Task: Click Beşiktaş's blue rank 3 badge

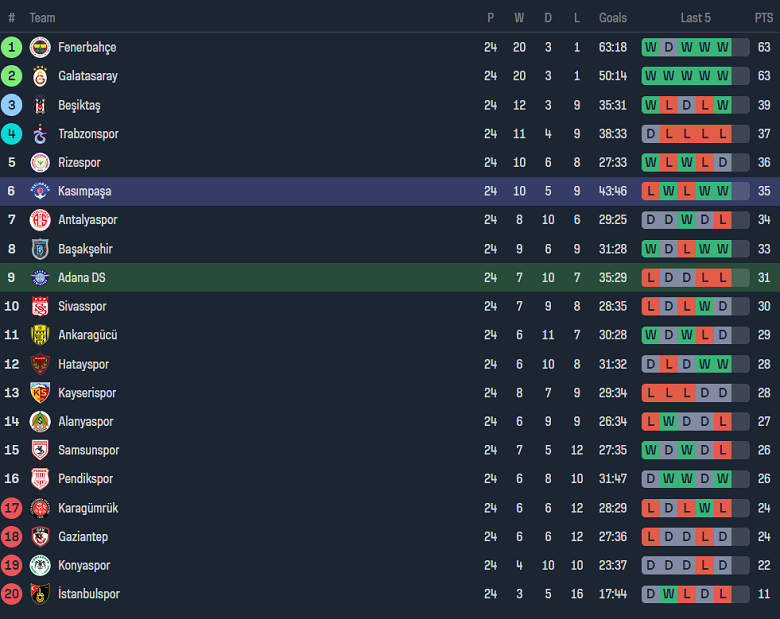Action: tap(12, 105)
